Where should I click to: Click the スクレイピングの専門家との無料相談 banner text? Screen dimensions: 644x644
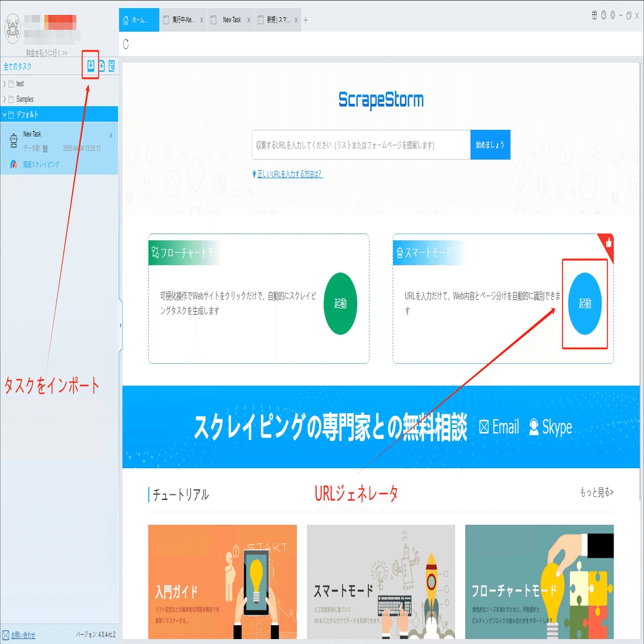[330, 427]
